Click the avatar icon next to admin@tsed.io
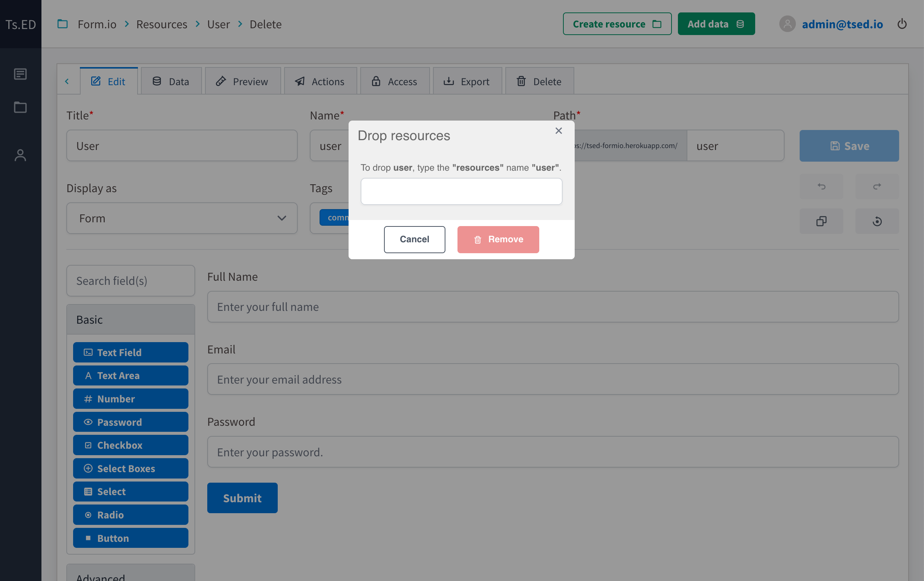Image resolution: width=924 pixels, height=581 pixels. (787, 24)
